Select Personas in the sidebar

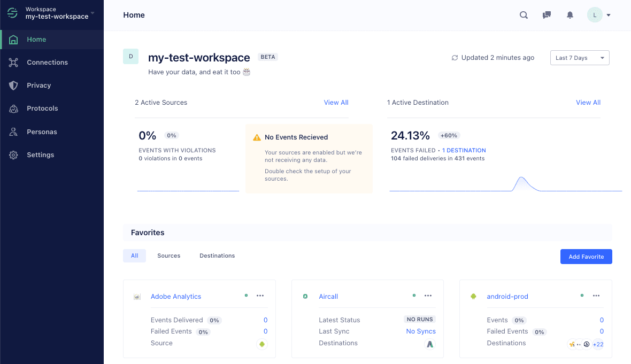pyautogui.click(x=41, y=131)
